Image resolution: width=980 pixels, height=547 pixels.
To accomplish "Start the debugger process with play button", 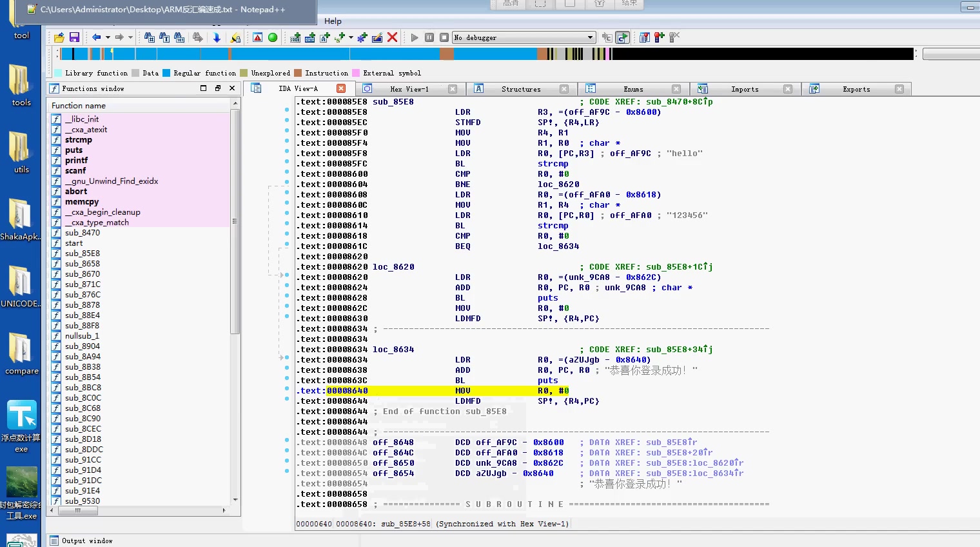I will point(415,38).
